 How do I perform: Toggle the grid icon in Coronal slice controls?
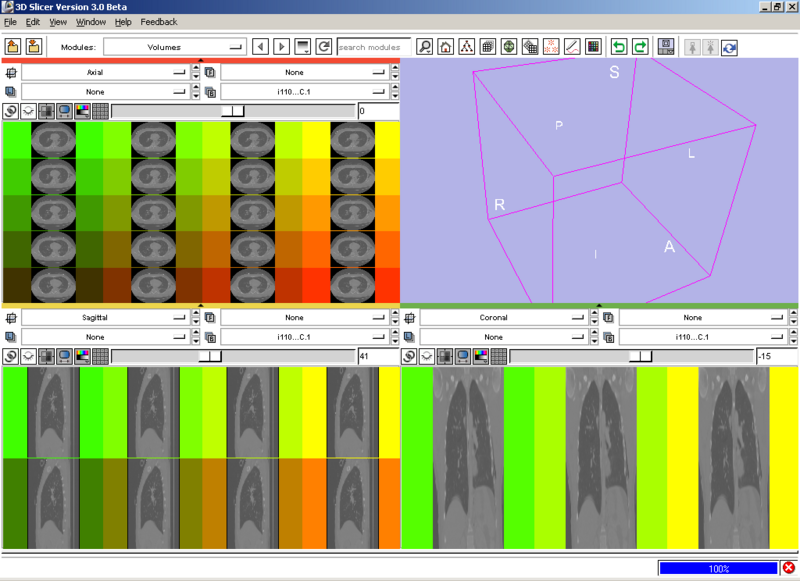click(x=499, y=353)
